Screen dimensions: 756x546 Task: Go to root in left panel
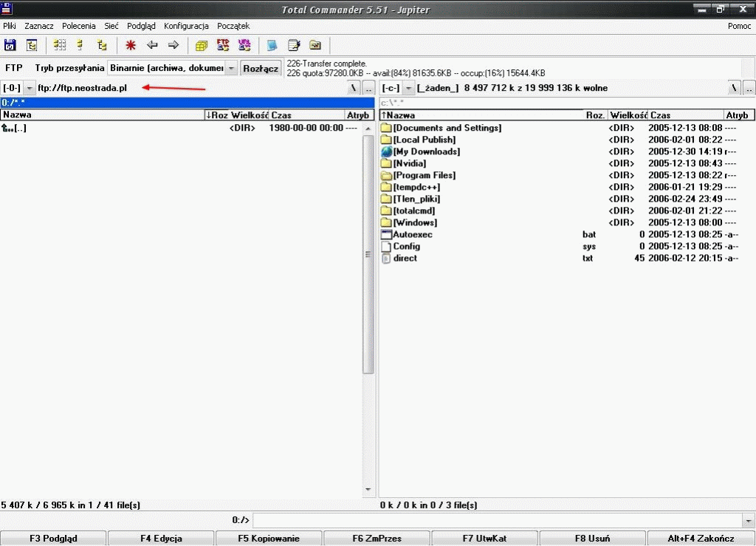tap(354, 88)
